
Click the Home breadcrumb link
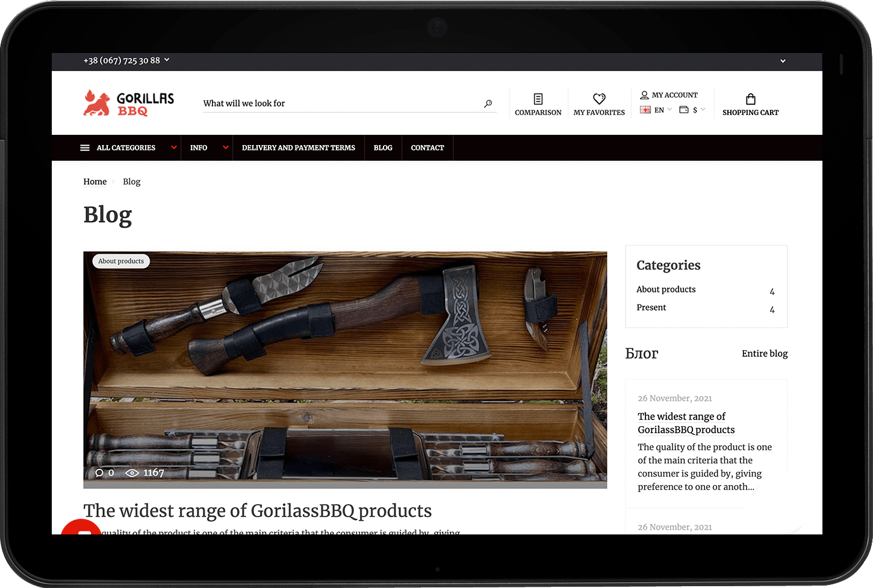pos(95,182)
